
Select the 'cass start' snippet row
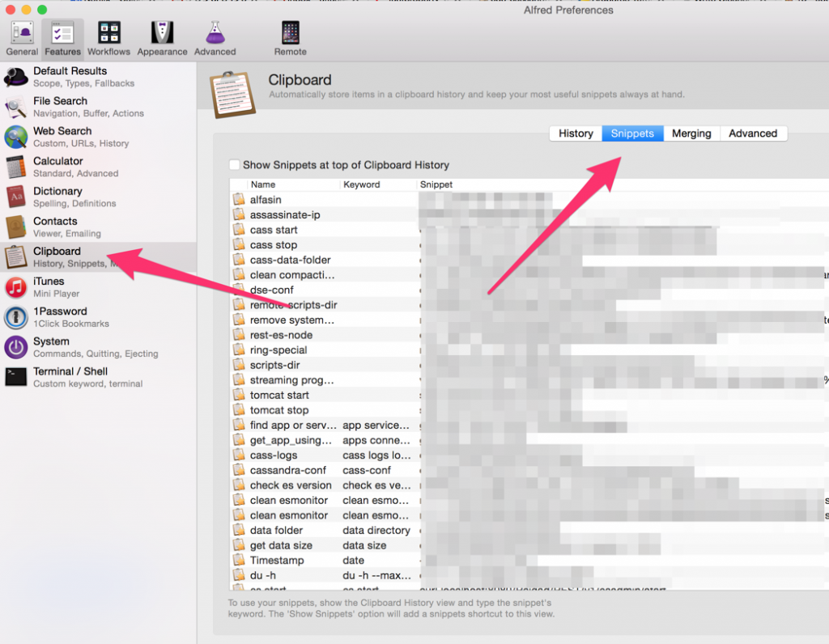coord(274,230)
